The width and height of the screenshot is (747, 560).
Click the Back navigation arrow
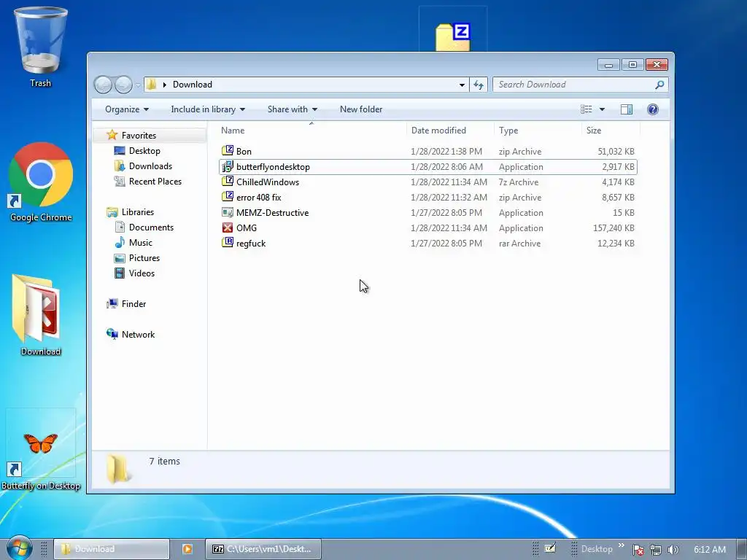103,85
